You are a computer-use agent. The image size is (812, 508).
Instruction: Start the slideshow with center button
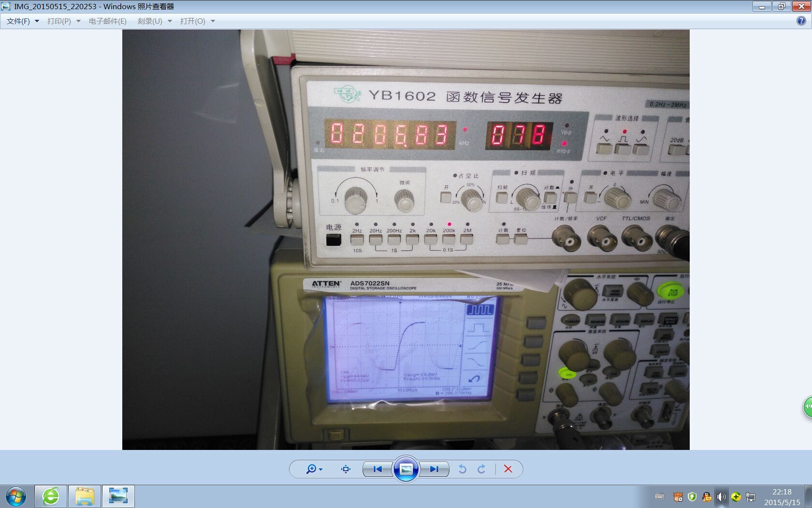[x=406, y=469]
